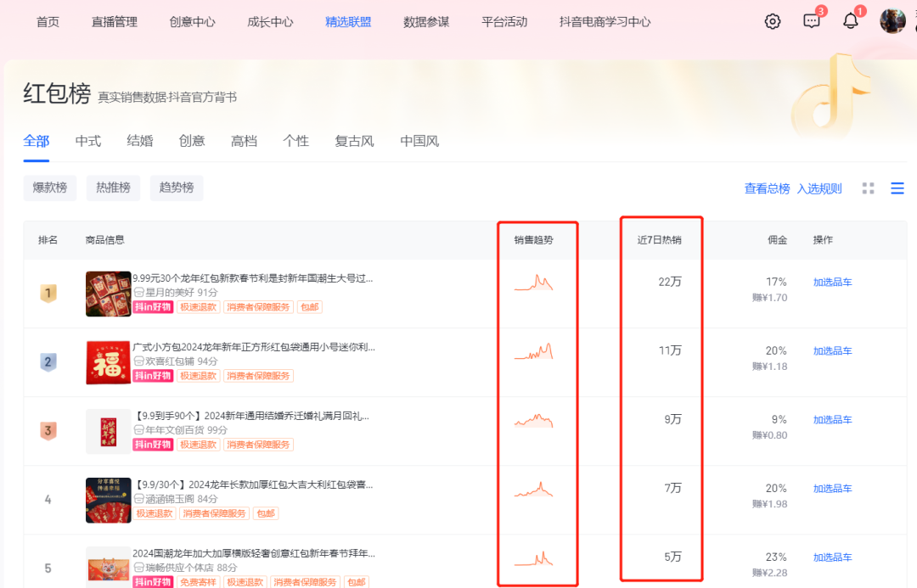Open the settings gear icon
The width and height of the screenshot is (917, 588).
772,20
